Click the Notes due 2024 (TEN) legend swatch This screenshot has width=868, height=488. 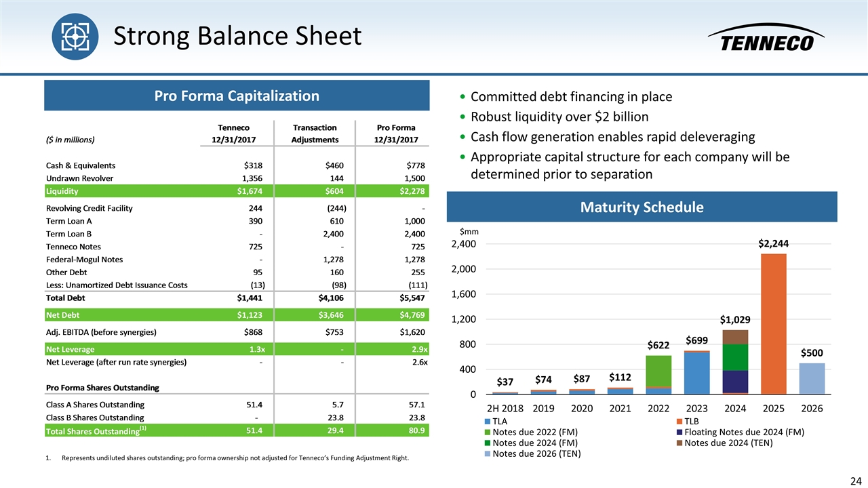click(x=679, y=443)
